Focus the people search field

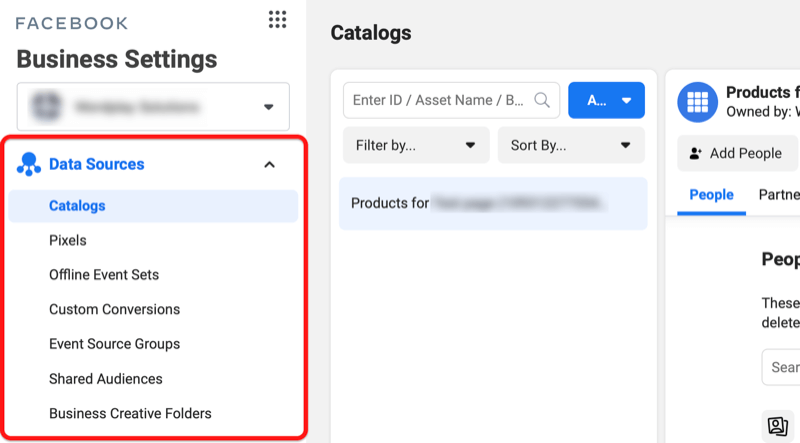click(x=781, y=367)
